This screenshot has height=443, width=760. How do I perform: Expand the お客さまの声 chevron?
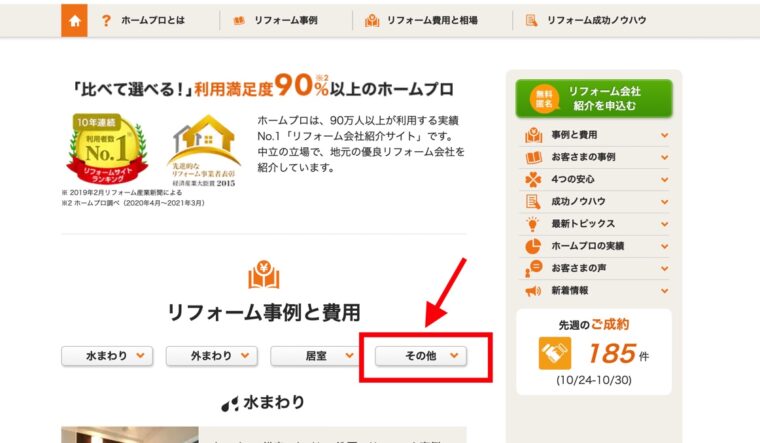pyautogui.click(x=664, y=269)
